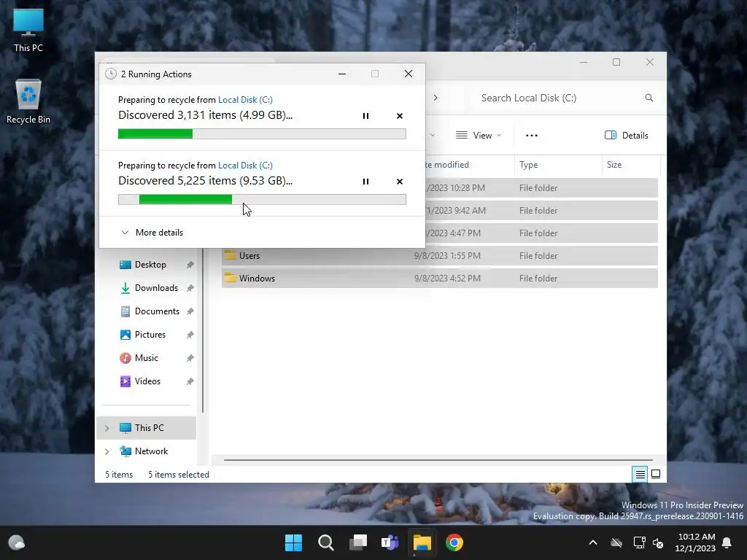Click the This PC desktop icon

tap(28, 31)
